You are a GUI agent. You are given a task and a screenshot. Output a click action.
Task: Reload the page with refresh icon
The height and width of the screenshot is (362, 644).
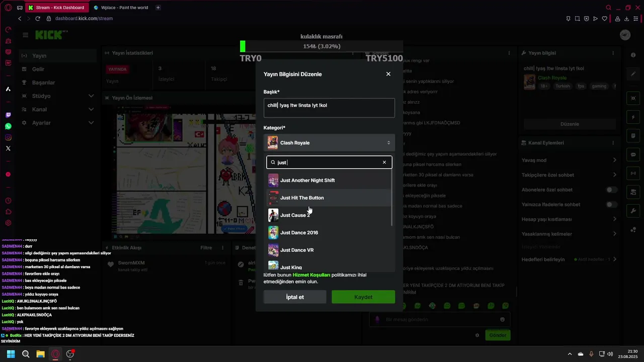point(38,19)
